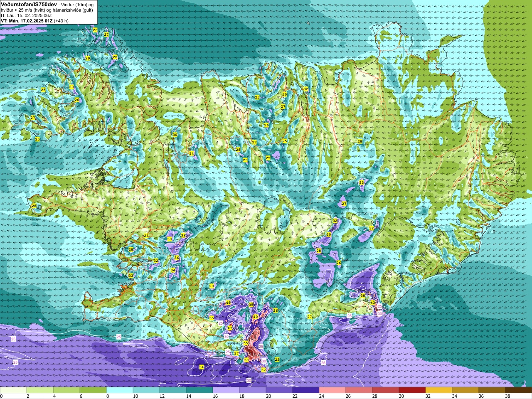This screenshot has height=399, width=532.
Task: Select the "24" tick label on colour scale
Action: point(322,396)
